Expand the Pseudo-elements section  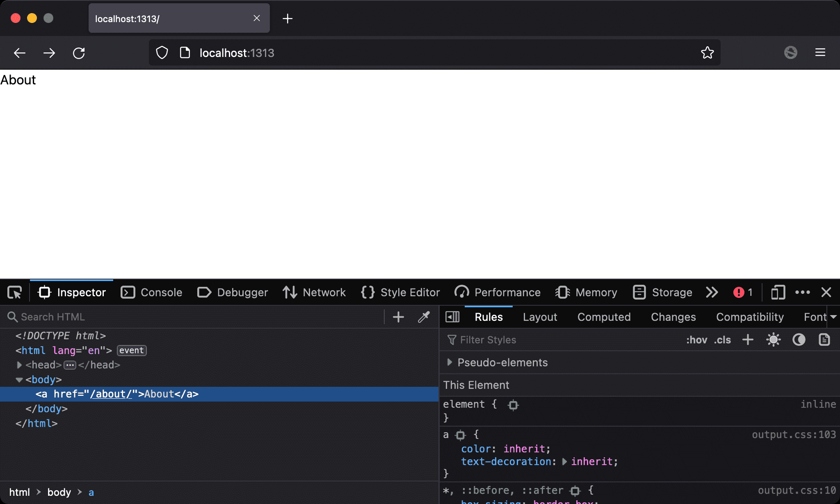click(450, 362)
